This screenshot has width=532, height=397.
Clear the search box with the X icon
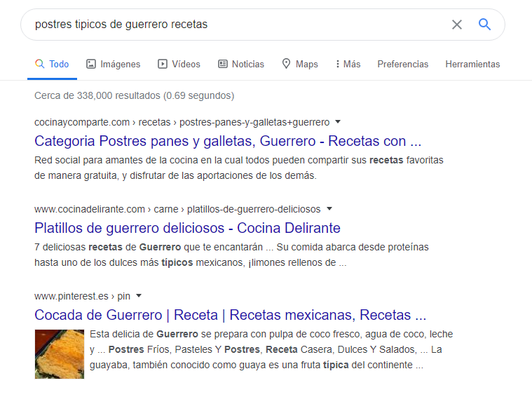click(457, 25)
